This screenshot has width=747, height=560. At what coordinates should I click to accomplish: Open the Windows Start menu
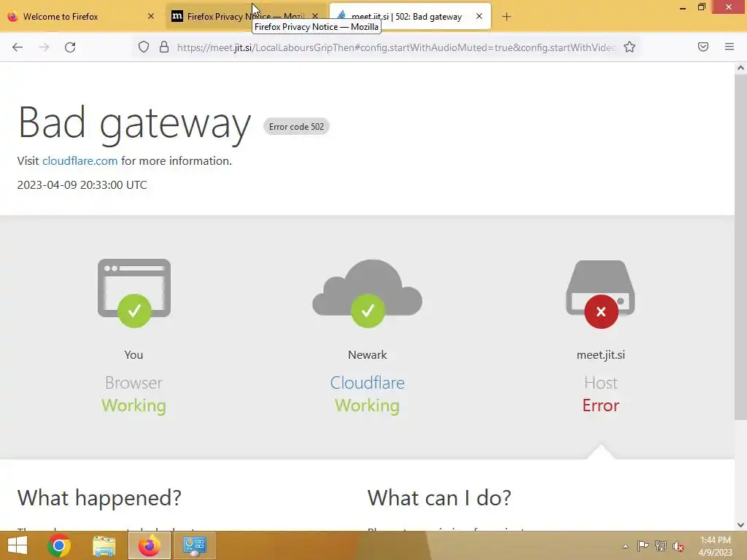coord(18,545)
